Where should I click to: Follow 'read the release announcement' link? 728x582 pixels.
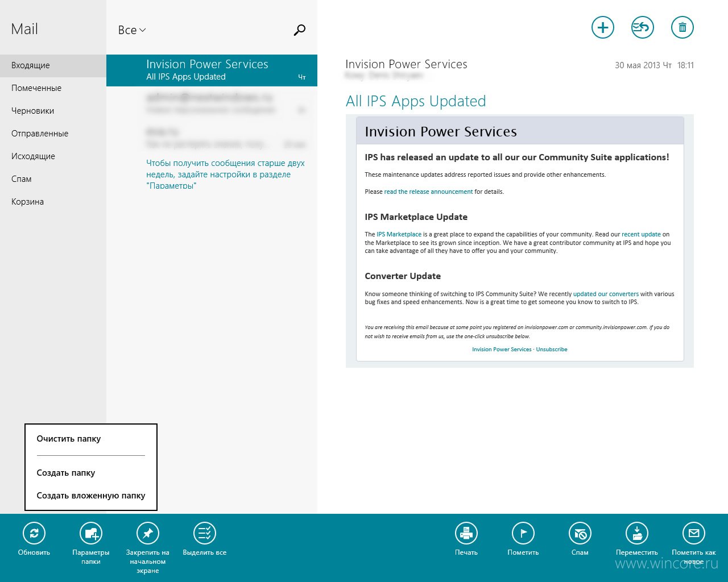pyautogui.click(x=428, y=192)
